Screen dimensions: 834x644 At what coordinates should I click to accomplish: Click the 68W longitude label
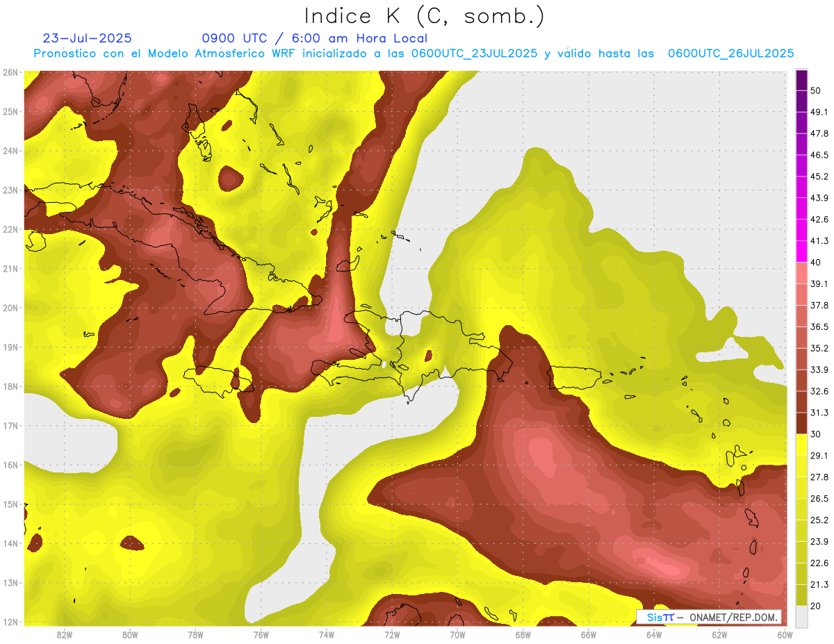pyautogui.click(x=523, y=634)
